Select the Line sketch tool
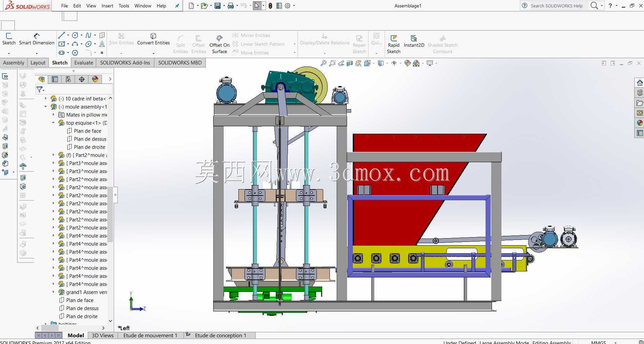Viewport: 644px width, 344px height. pos(62,35)
